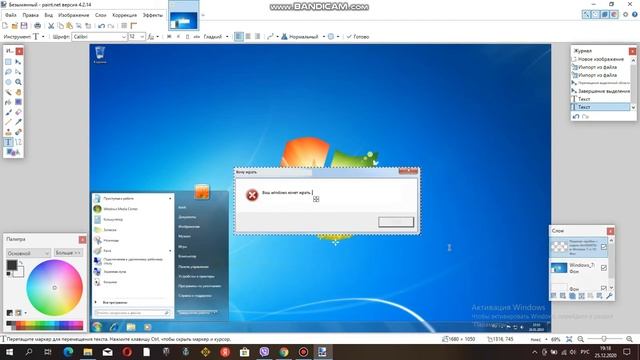Select the Text tool in toolbox
The image size is (640, 360).
[x=8, y=142]
